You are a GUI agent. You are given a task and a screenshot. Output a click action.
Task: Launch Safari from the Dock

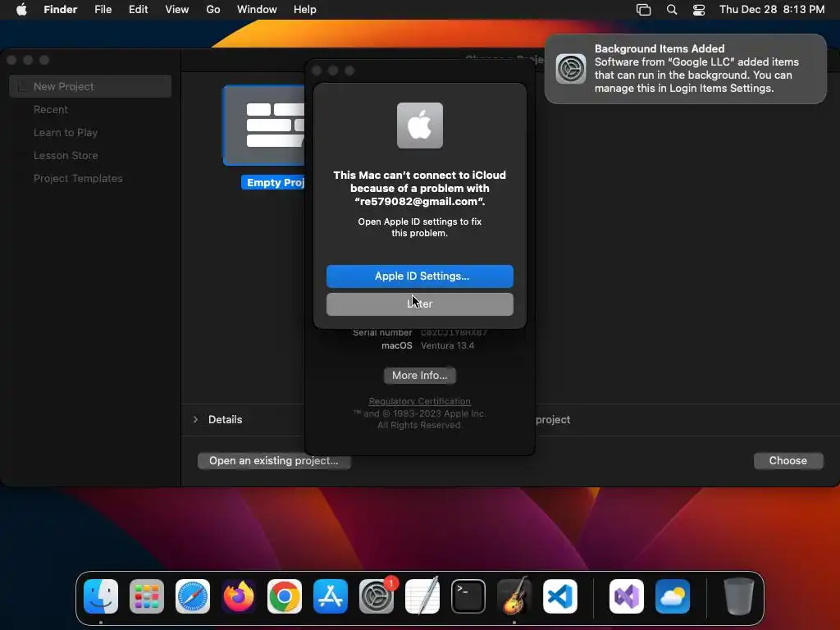(193, 596)
